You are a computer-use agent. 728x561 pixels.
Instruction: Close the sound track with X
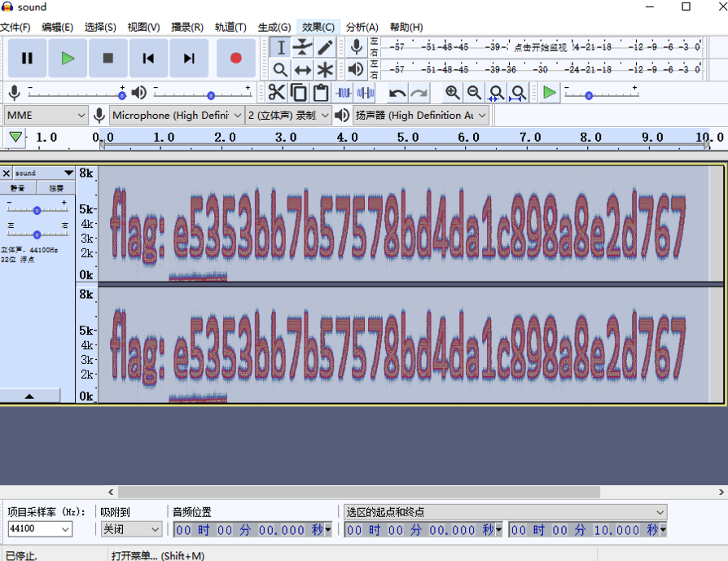(x=6, y=173)
